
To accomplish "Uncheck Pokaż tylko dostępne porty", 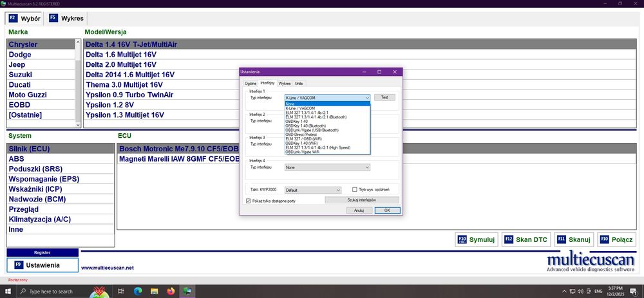I will [248, 201].
